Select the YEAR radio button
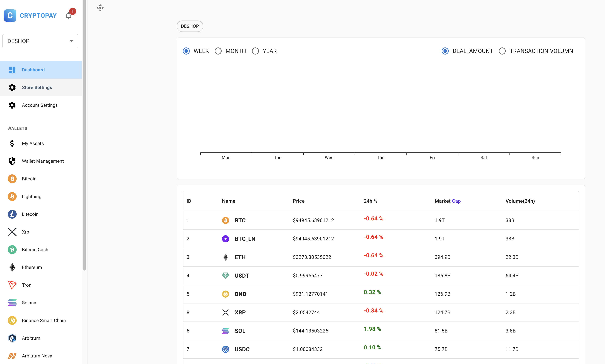Image resolution: width=605 pixels, height=364 pixels. [x=255, y=51]
